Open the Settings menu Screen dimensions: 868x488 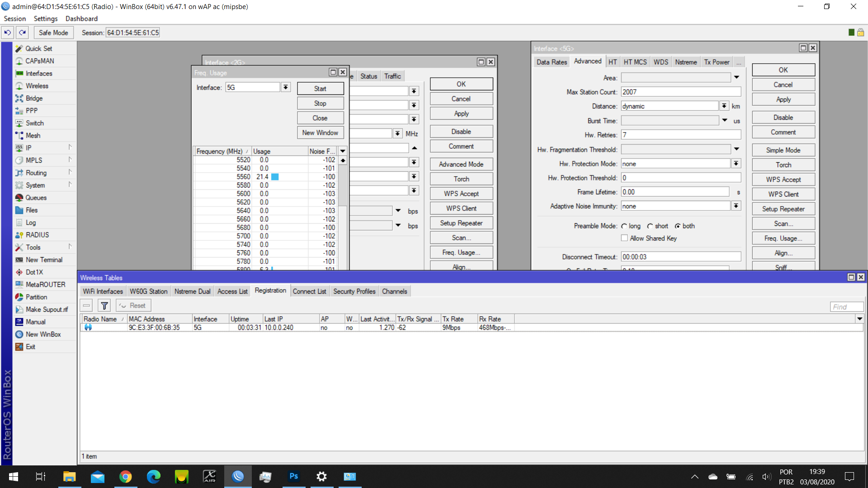coord(46,19)
